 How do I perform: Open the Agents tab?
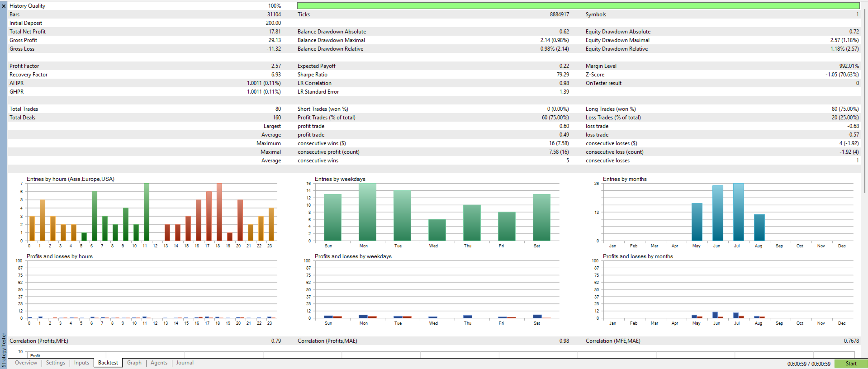click(x=159, y=363)
